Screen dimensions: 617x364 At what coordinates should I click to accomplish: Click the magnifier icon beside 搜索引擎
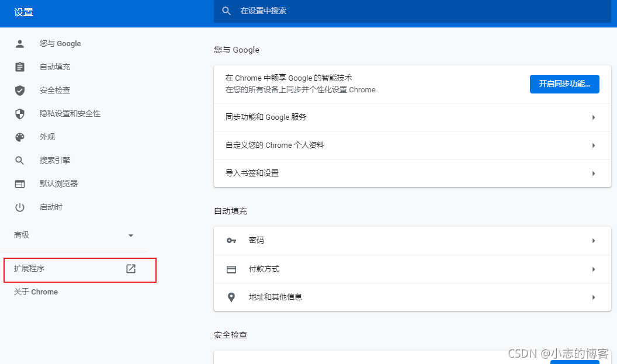20,161
